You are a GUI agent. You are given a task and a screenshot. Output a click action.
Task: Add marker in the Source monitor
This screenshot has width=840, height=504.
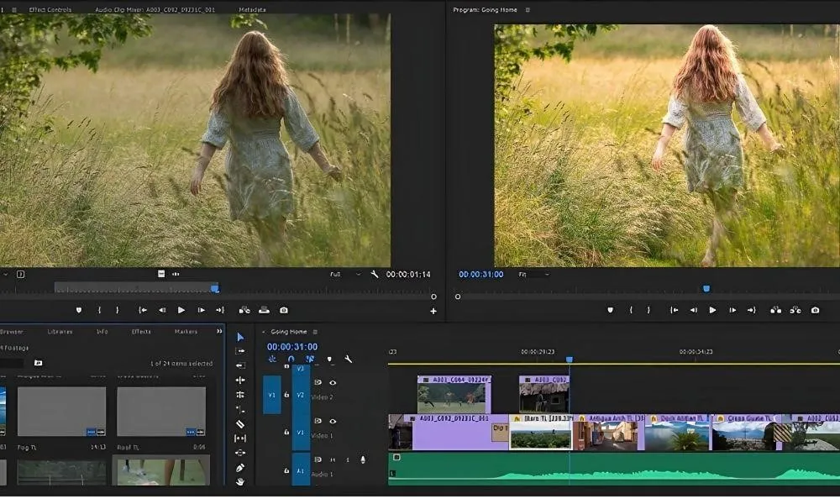(x=79, y=310)
